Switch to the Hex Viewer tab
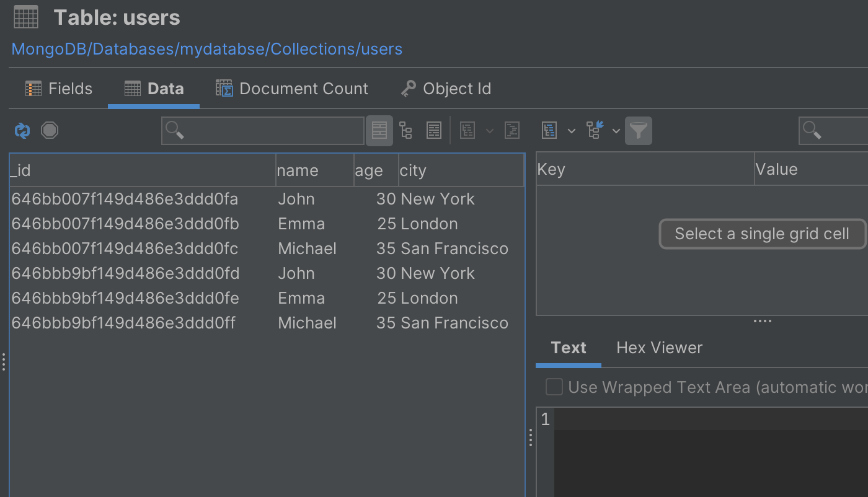 (x=659, y=348)
